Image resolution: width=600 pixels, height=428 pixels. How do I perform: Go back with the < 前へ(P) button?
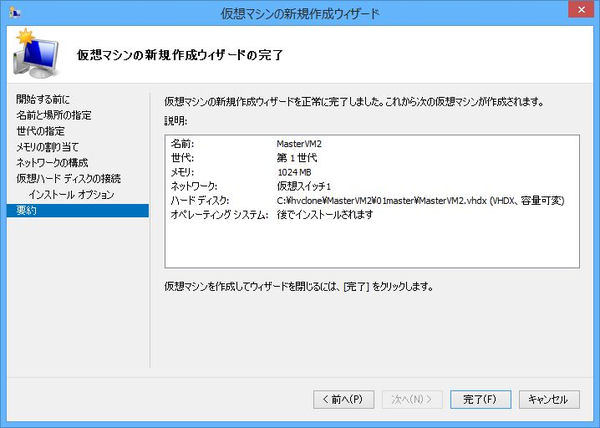pyautogui.click(x=343, y=399)
